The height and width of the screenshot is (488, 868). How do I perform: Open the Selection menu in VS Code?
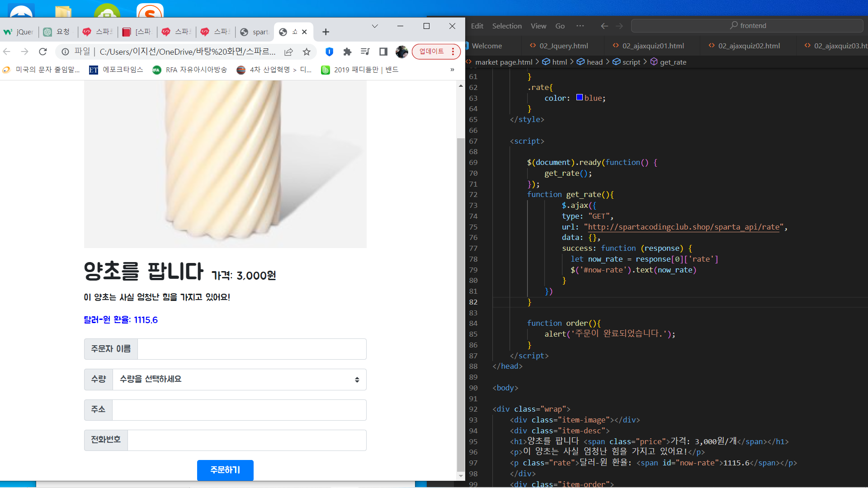point(507,26)
